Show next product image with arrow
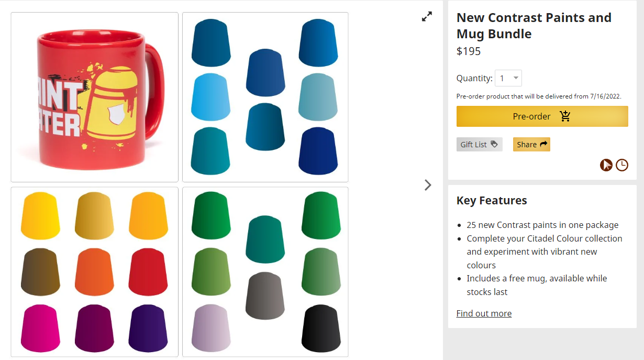The image size is (644, 360). 428,184
